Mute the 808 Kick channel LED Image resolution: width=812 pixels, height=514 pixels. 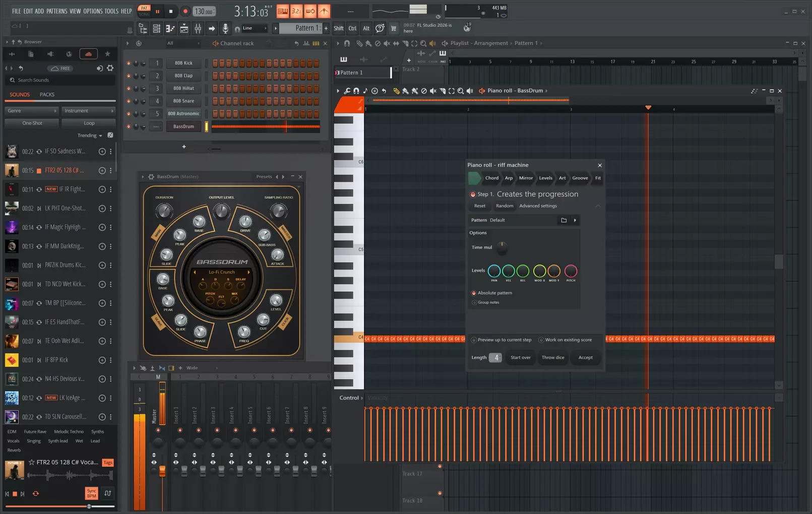(129, 63)
